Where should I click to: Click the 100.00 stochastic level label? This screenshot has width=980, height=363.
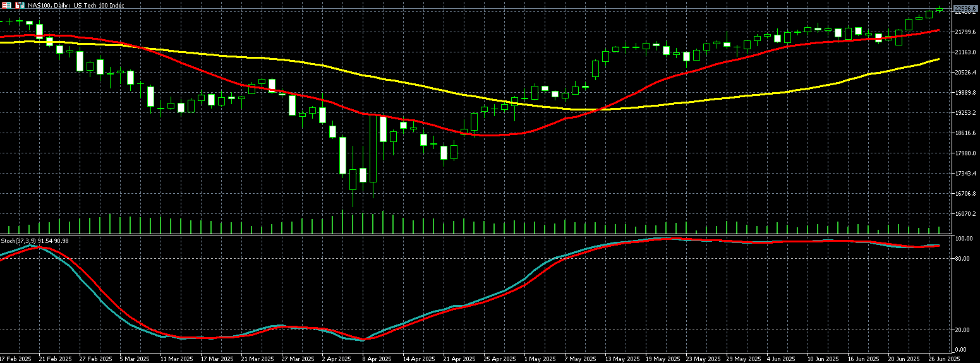tap(964, 239)
